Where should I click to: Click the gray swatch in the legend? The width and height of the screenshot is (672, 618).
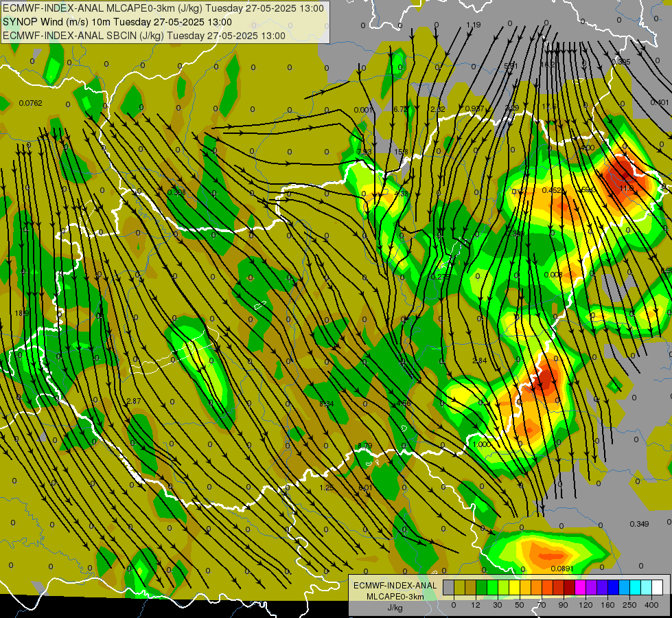click(449, 587)
